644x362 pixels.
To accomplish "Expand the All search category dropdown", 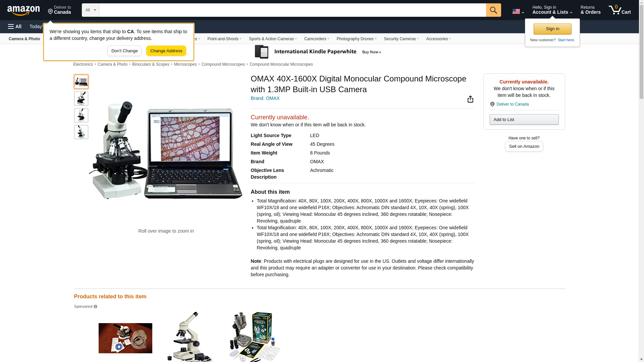I will click(90, 10).
